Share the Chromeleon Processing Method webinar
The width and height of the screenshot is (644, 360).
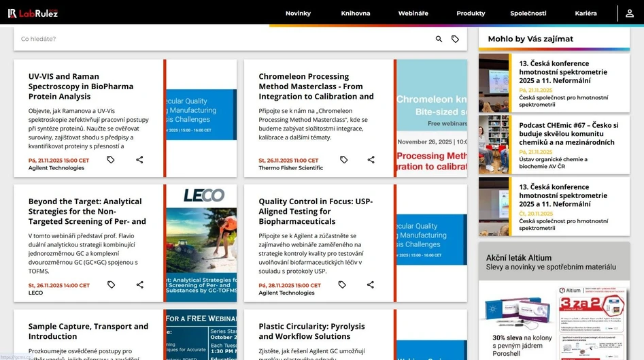point(371,160)
